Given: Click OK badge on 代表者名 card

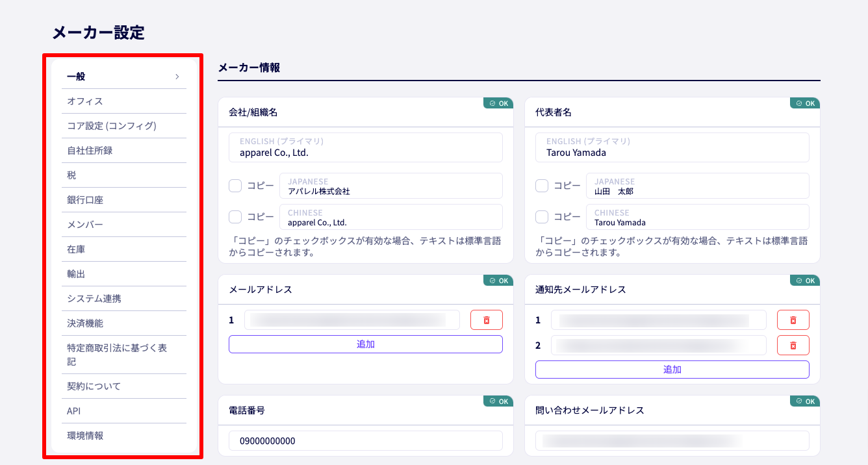Looking at the screenshot, I should 805,103.
